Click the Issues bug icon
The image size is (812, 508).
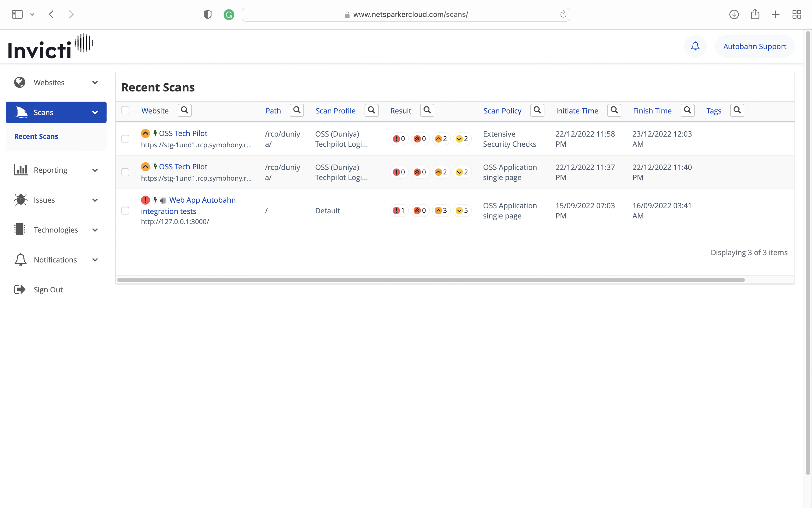point(21,200)
